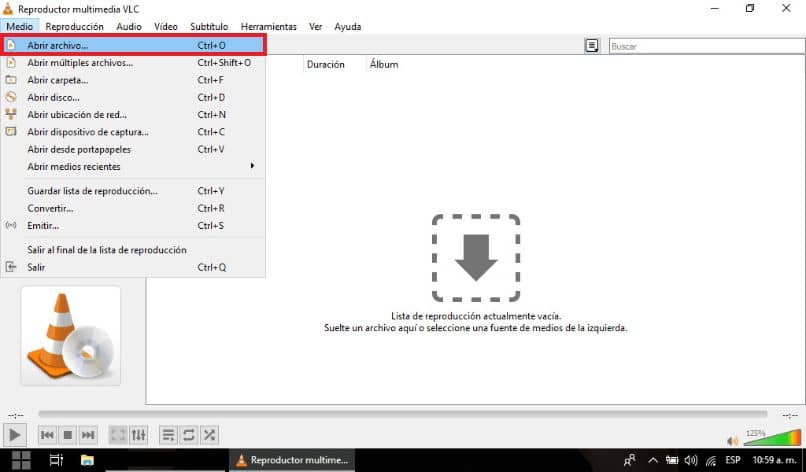Adjust the green volume slider

[x=772, y=437]
